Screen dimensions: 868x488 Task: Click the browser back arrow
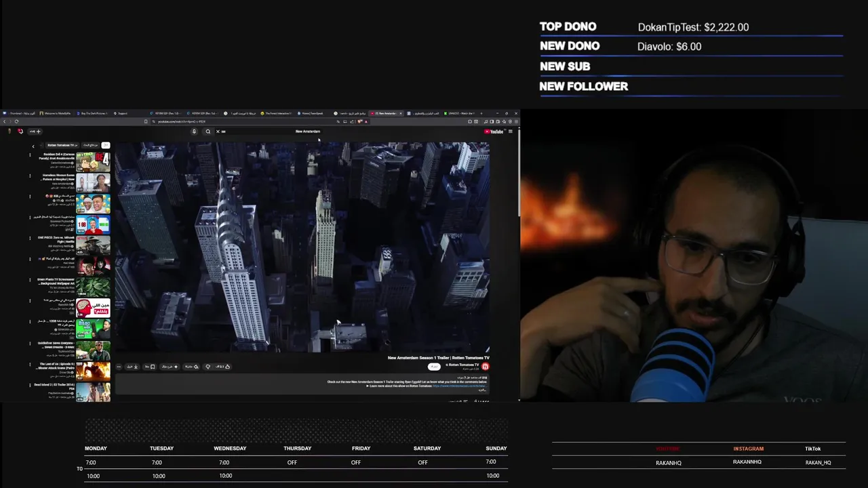(5, 121)
